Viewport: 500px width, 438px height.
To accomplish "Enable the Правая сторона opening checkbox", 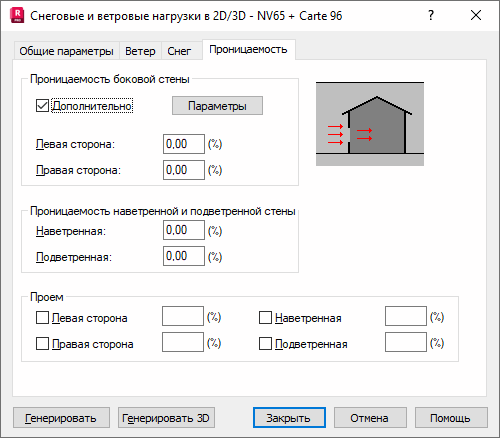I will [x=42, y=344].
